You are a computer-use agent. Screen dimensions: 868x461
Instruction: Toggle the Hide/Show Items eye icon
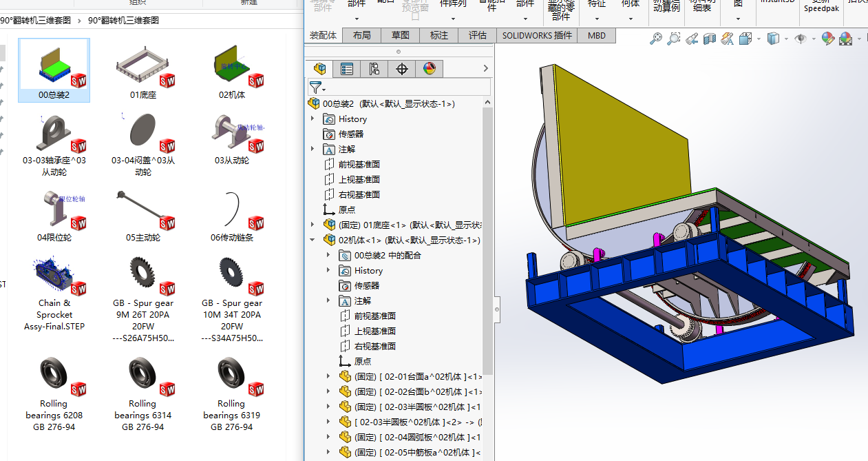pos(800,39)
